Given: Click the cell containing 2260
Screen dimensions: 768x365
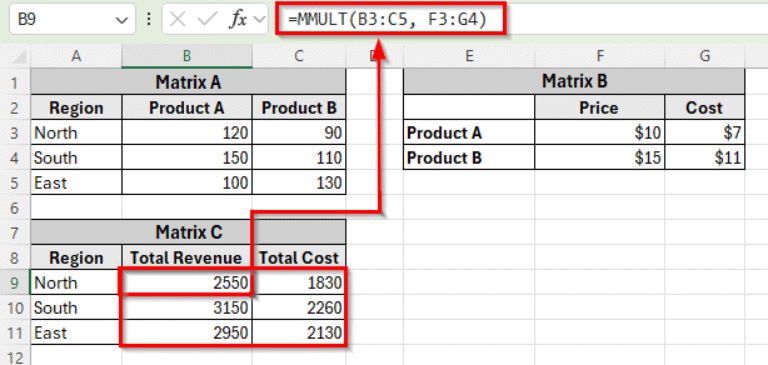Looking at the screenshot, I should click(x=299, y=308).
